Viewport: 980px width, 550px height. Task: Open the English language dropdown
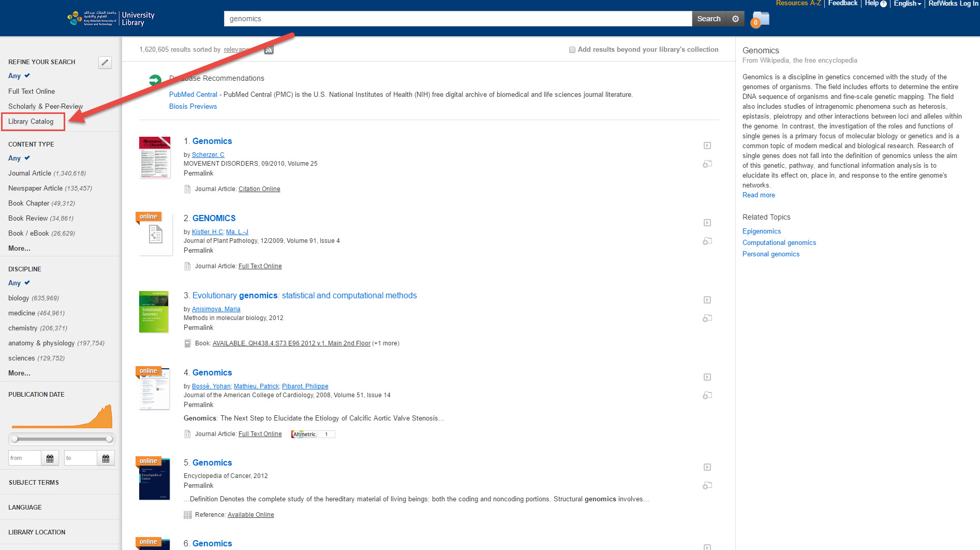pyautogui.click(x=908, y=4)
